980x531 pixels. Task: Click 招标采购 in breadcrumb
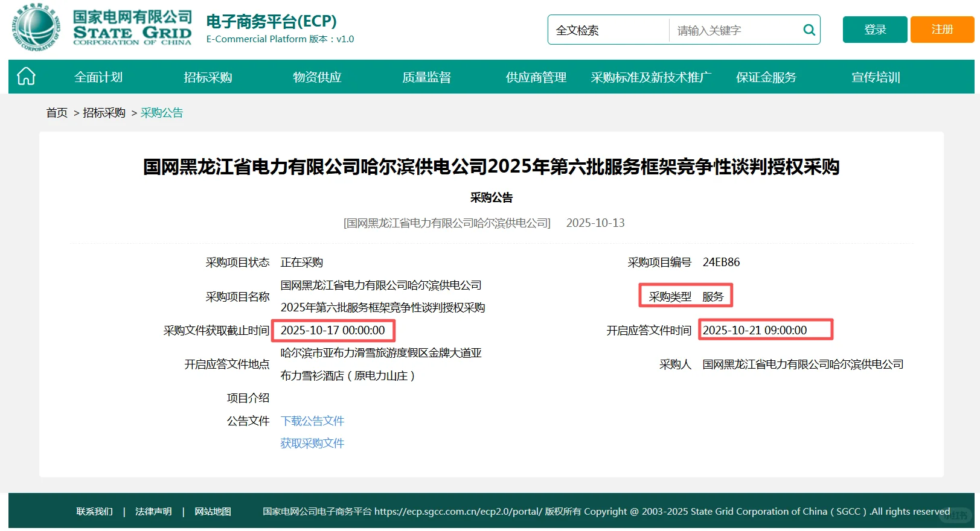click(x=104, y=113)
